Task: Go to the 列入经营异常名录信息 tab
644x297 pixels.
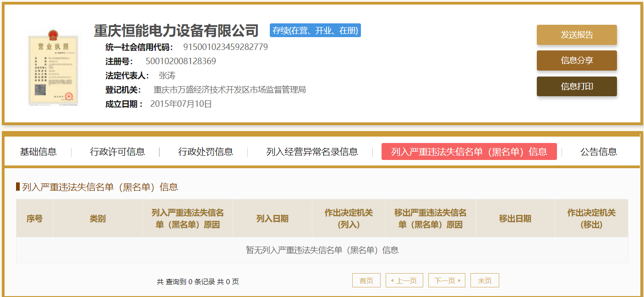Action: 312,152
